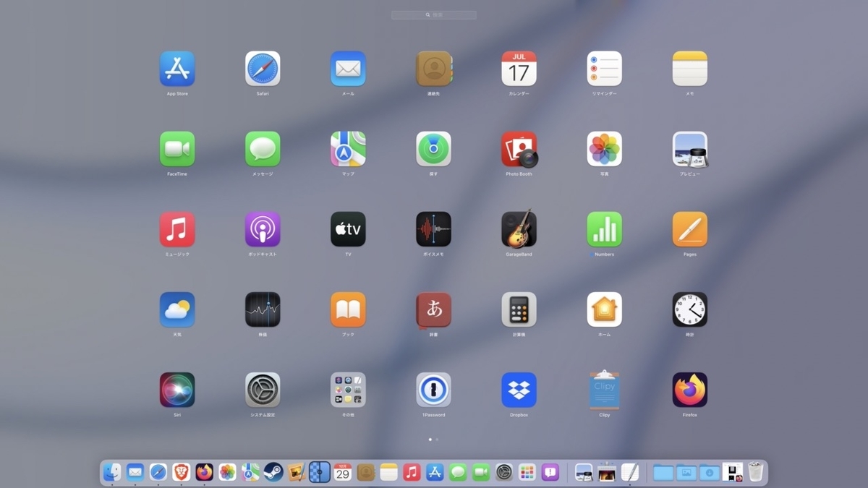
Task: Open the ミュージック app in Launchpad
Action: coord(177,229)
